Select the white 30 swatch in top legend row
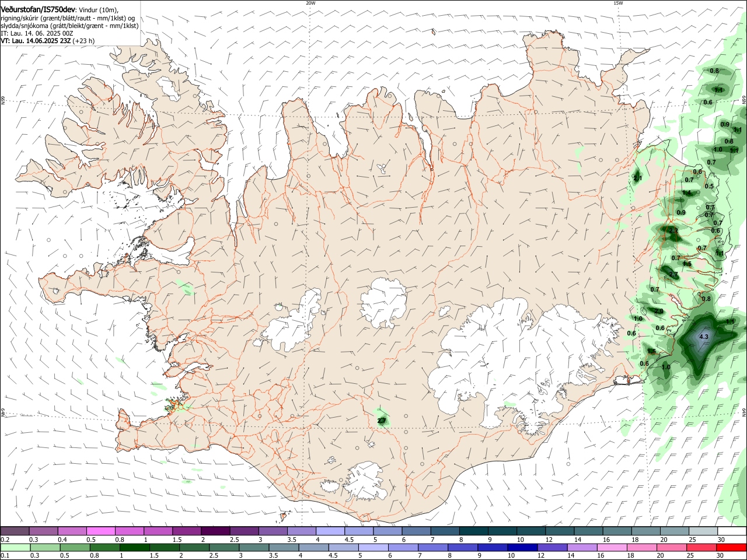Viewport: 747px width, 560px height. pos(732,531)
